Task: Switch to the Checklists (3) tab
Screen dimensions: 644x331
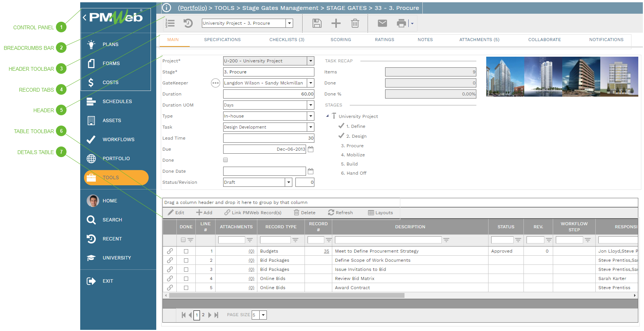Action: (x=287, y=40)
